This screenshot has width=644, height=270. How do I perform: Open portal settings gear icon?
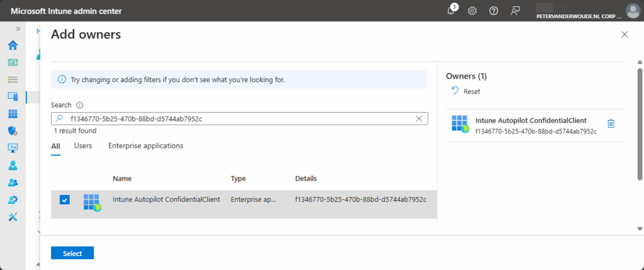click(472, 11)
